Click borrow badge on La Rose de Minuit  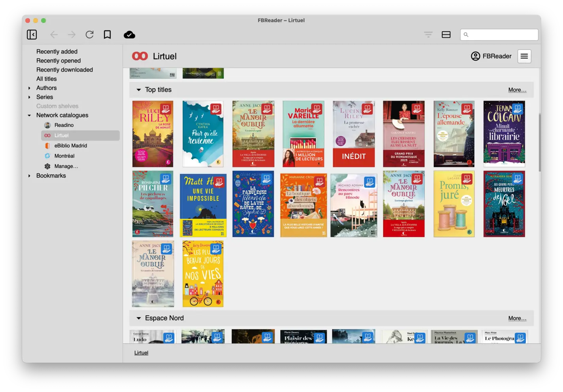click(166, 109)
